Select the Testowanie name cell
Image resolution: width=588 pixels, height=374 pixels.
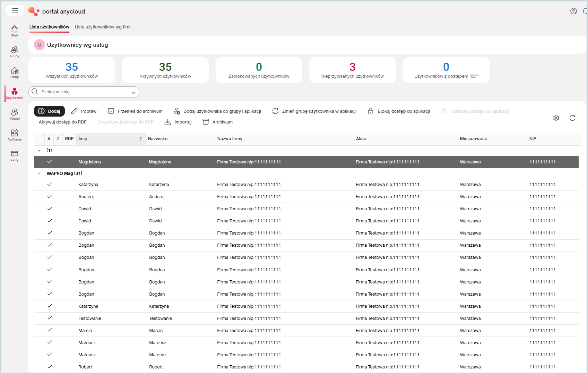pyautogui.click(x=90, y=318)
